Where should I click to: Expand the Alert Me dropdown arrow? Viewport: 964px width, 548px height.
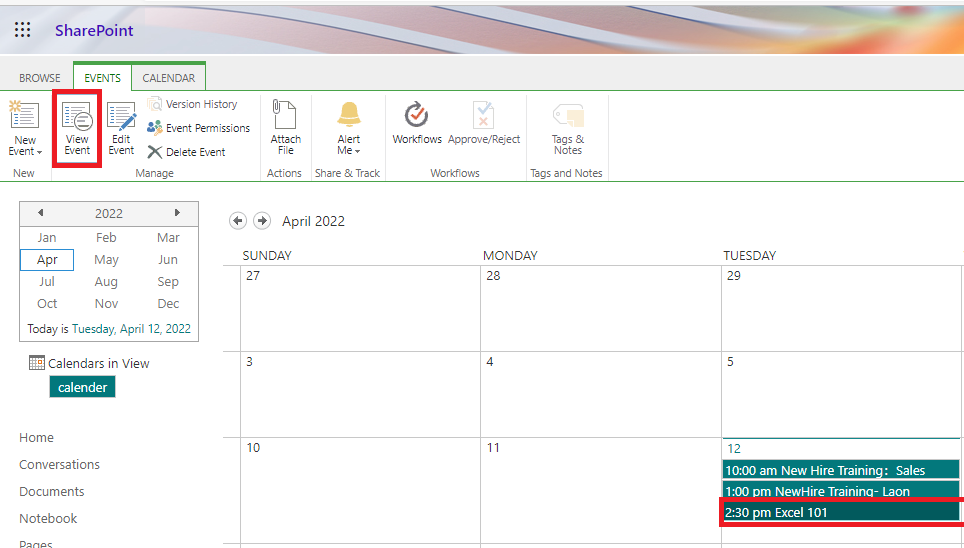357,151
